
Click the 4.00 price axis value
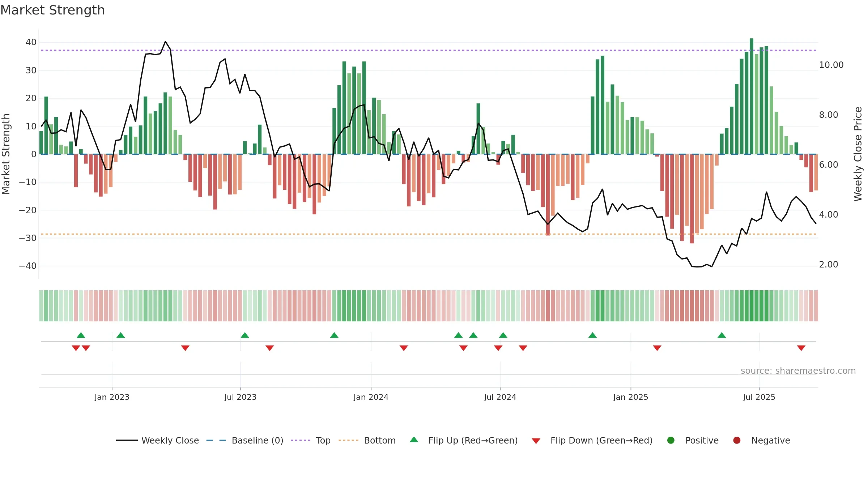point(828,215)
